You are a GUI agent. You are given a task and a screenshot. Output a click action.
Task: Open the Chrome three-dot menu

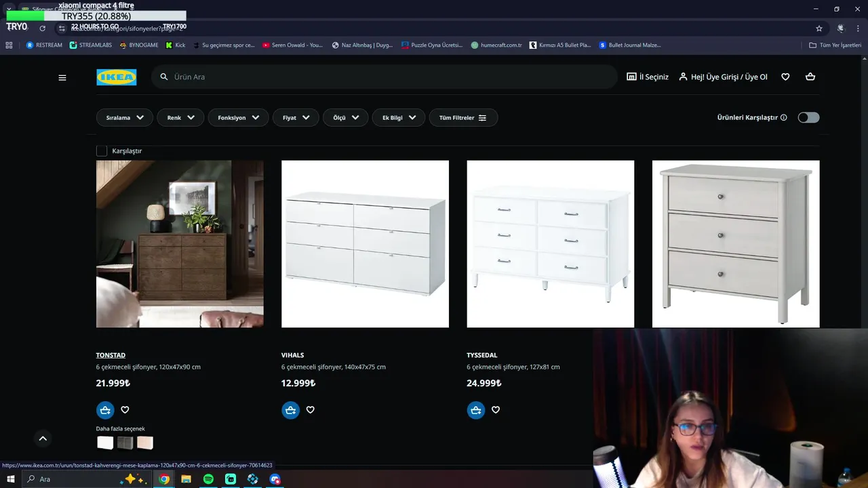point(859,28)
